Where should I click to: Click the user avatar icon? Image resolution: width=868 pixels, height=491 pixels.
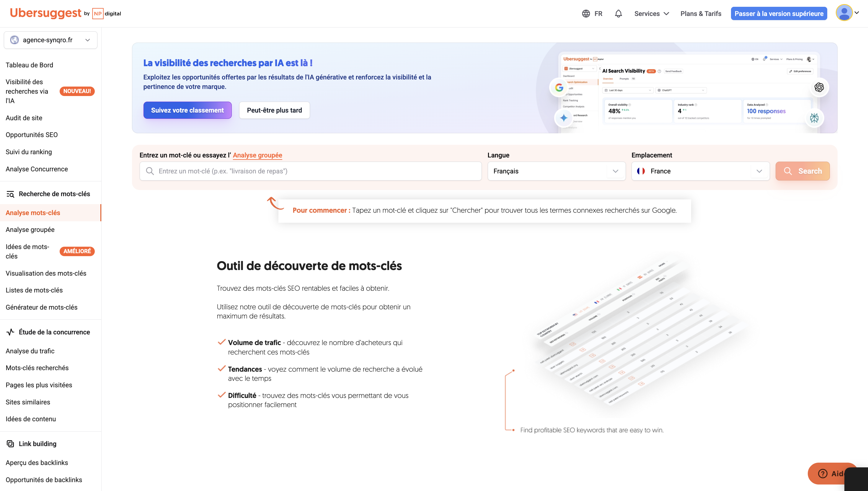[844, 13]
